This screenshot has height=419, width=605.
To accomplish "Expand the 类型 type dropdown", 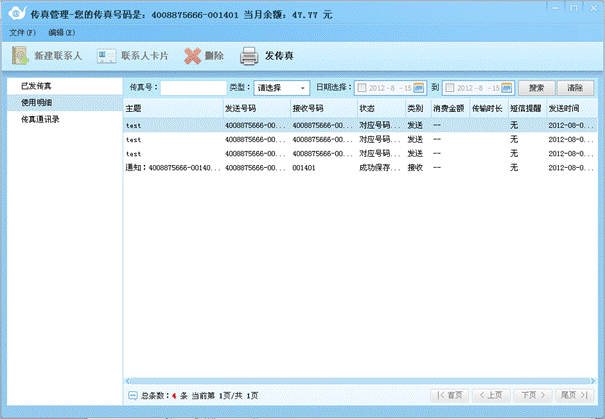I will (x=302, y=88).
